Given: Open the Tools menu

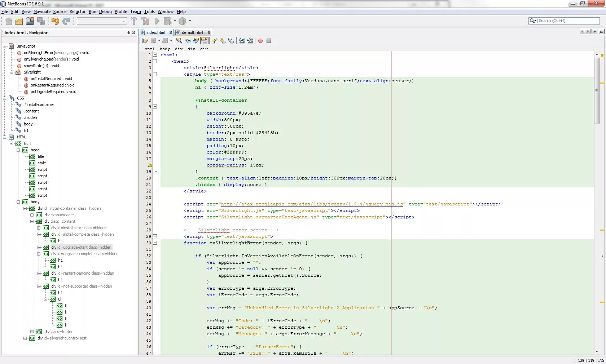Looking at the screenshot, I should pos(149,12).
